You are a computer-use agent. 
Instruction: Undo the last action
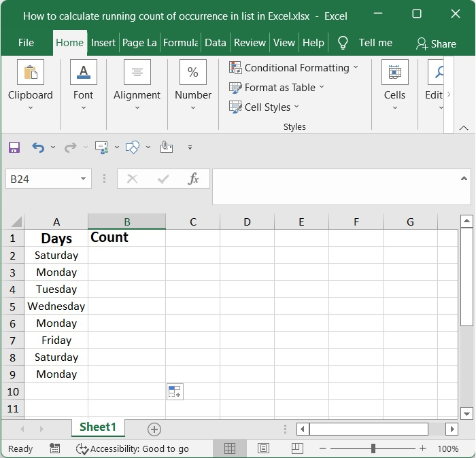pos(38,147)
